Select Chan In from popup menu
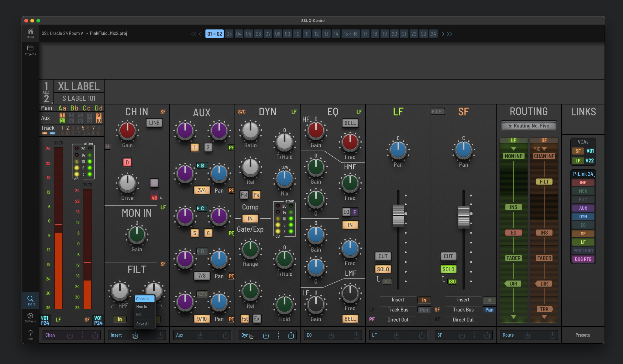 pyautogui.click(x=145, y=299)
